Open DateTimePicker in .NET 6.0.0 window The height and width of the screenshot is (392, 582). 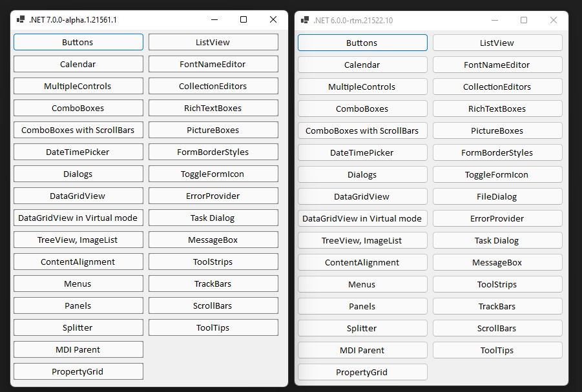[362, 152]
